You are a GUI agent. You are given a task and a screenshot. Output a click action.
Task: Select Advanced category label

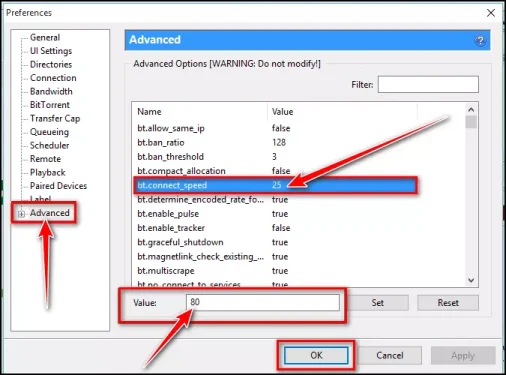coord(50,213)
